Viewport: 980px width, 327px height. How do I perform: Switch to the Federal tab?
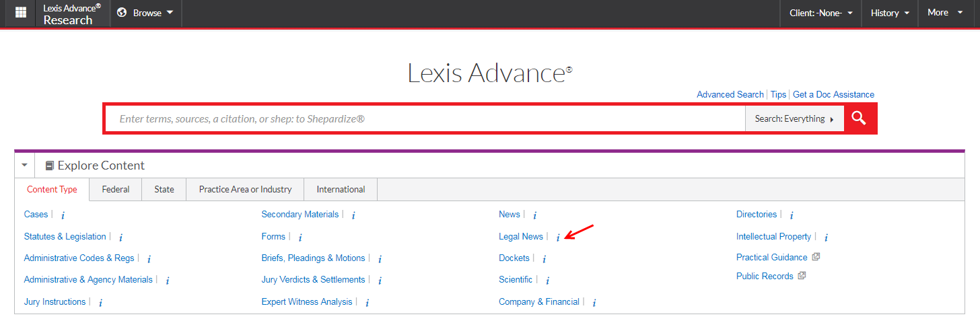point(116,190)
